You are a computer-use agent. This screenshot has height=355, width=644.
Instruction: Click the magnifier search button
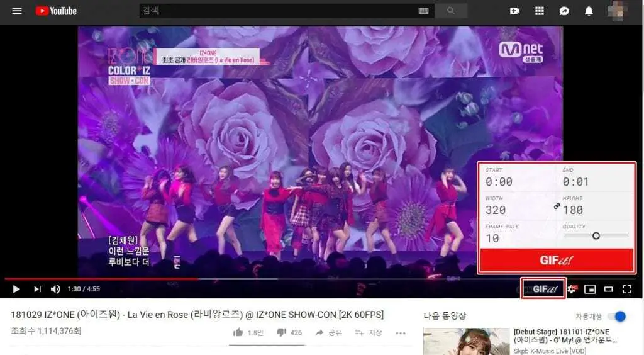point(451,11)
